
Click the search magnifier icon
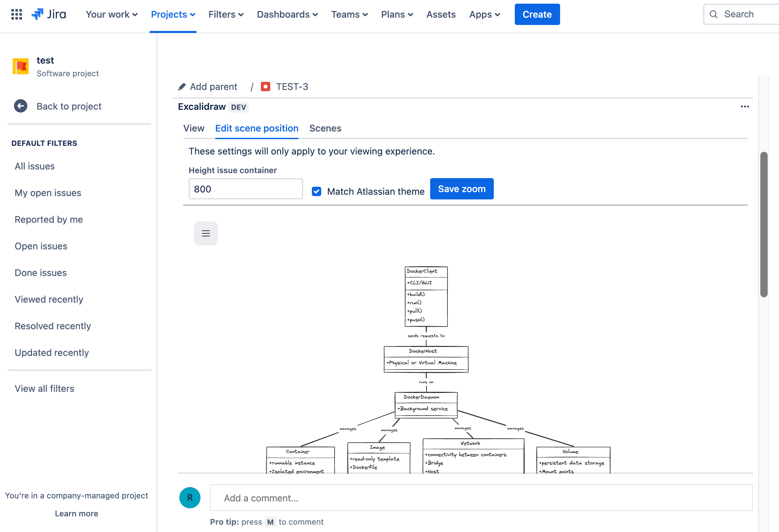[713, 14]
